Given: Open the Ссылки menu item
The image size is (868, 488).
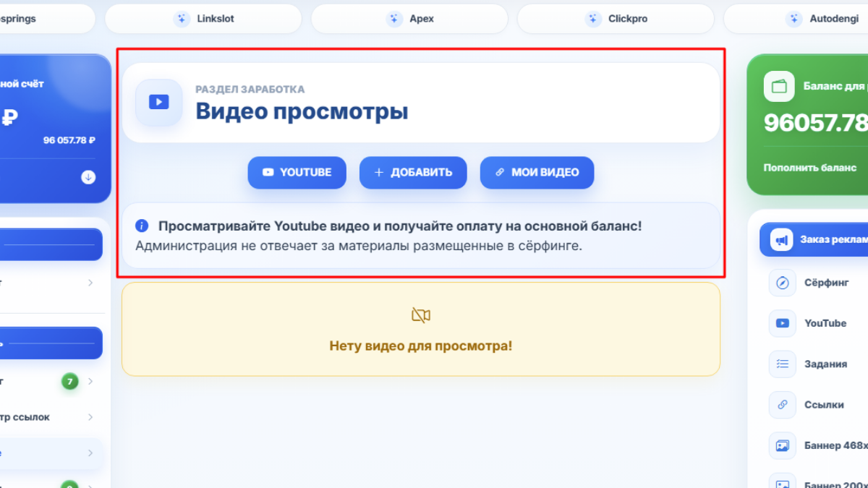Looking at the screenshot, I should pyautogui.click(x=818, y=405).
